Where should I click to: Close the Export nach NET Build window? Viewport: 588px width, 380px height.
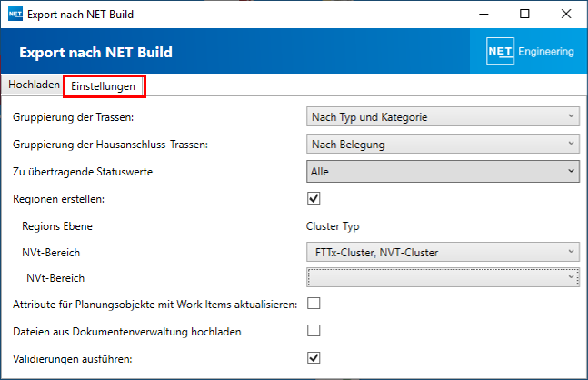point(566,15)
